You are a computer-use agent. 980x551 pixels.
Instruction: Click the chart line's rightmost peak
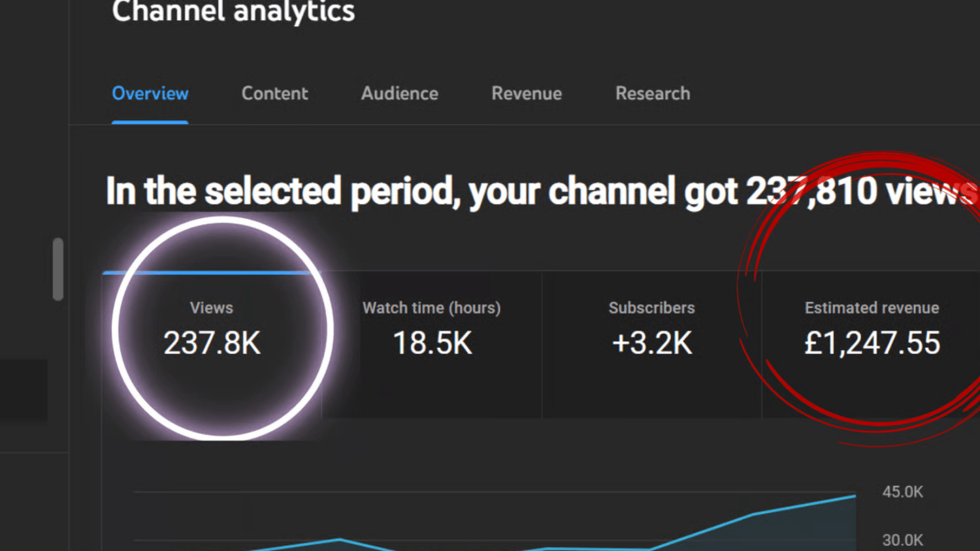coord(853,497)
